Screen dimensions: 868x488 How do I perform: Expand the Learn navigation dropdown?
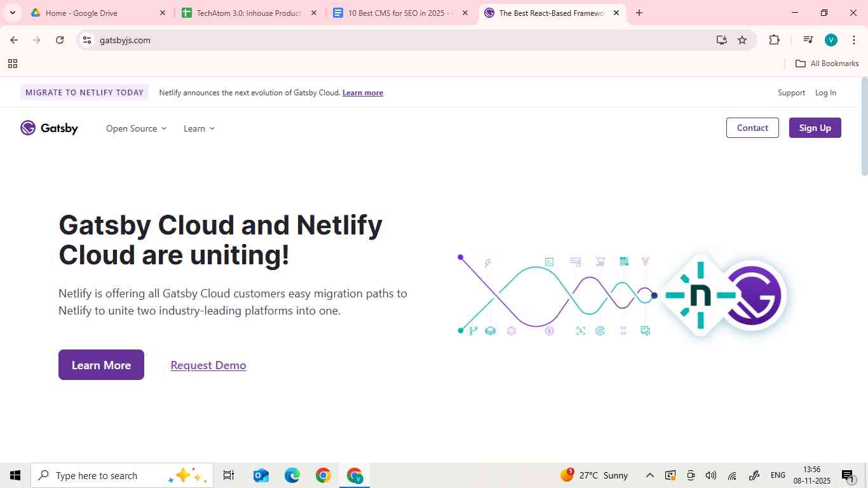click(199, 128)
